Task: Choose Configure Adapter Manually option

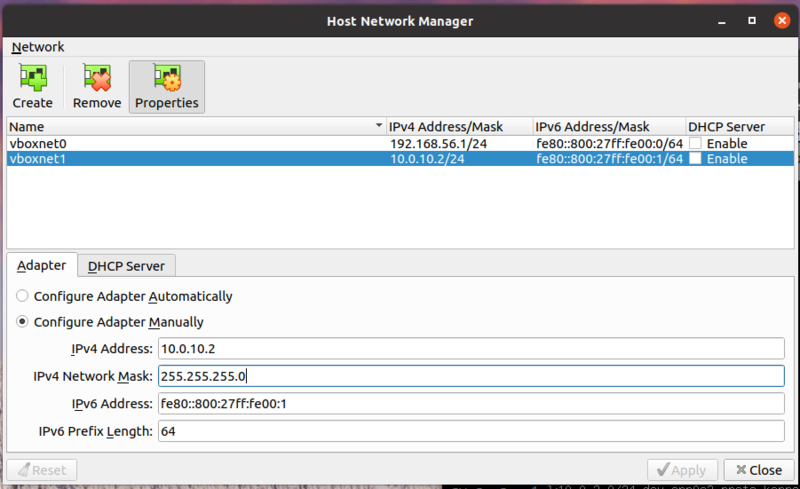Action: 23,323
